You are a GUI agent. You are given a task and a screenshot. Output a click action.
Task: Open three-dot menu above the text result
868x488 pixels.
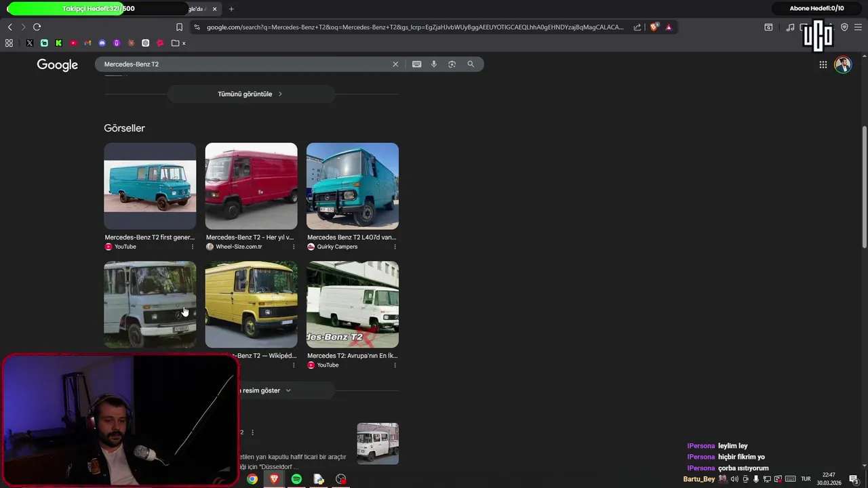coord(252,432)
